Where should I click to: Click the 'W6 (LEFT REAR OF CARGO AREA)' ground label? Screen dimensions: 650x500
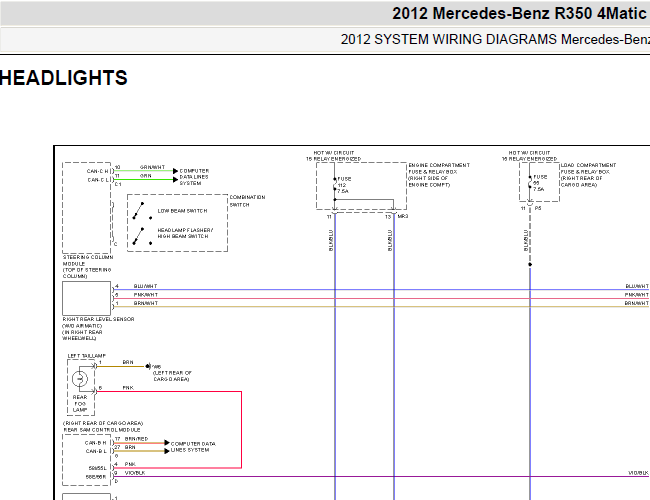pos(172,373)
